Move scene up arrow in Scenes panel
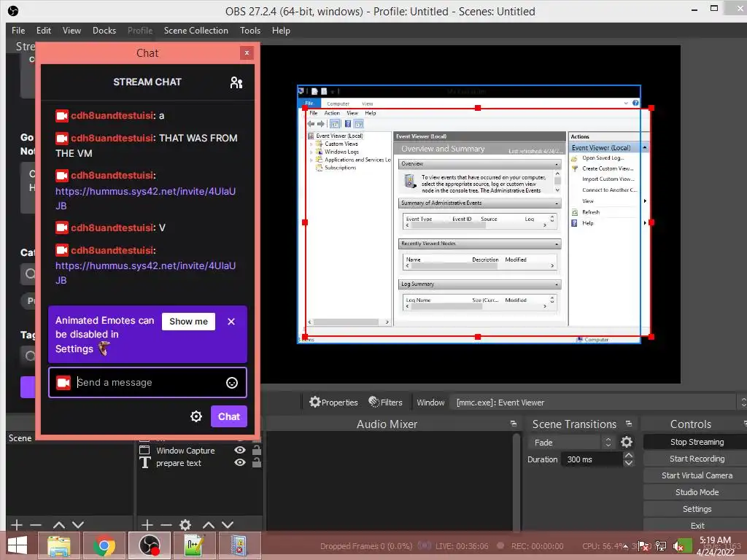 click(x=58, y=525)
